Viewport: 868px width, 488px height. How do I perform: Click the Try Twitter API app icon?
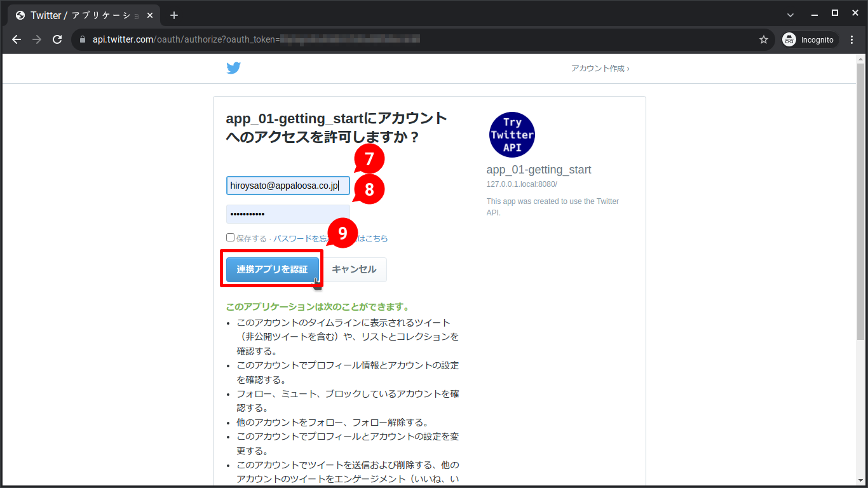pyautogui.click(x=512, y=135)
